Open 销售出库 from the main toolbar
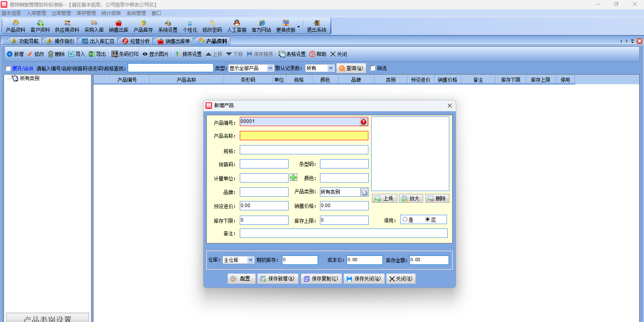 tap(118, 26)
